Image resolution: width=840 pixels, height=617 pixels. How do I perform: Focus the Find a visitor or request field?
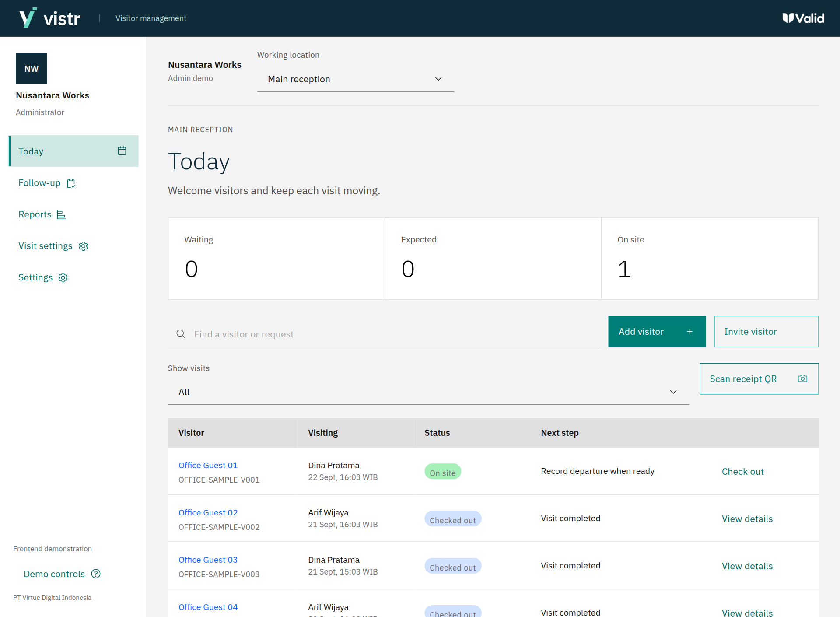(x=384, y=334)
